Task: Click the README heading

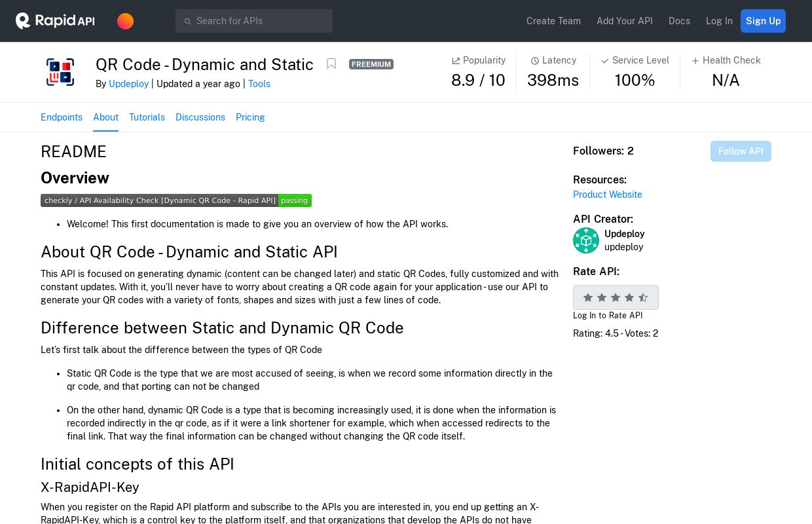Action: click(73, 151)
